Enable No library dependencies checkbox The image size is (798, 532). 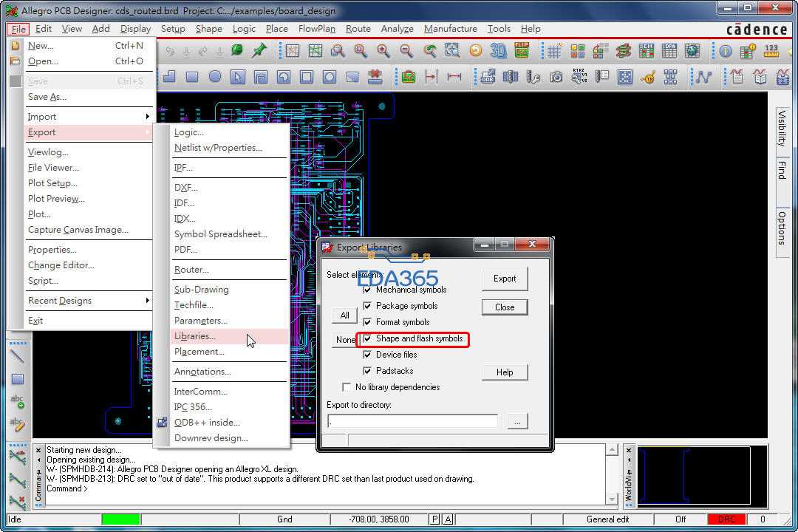[347, 387]
